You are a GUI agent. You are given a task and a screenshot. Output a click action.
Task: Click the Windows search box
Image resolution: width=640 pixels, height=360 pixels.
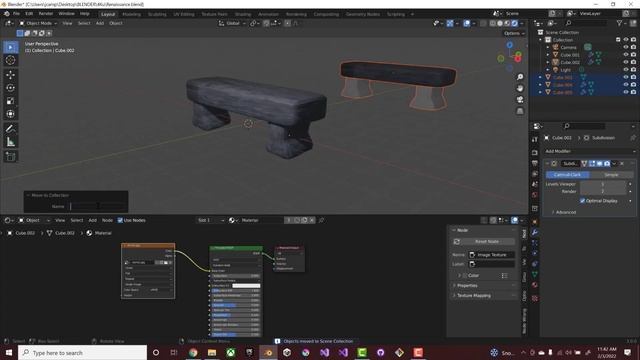[x=82, y=353]
